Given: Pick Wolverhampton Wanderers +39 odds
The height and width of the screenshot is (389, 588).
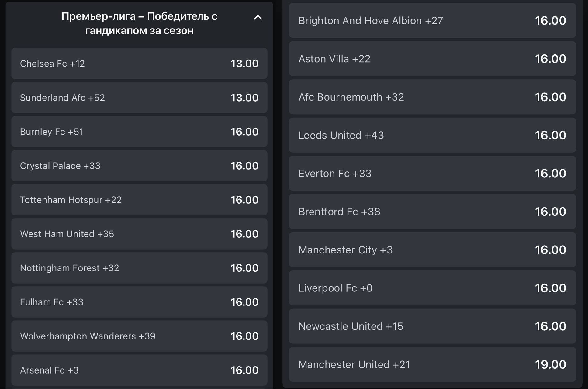Looking at the screenshot, I should [139, 336].
